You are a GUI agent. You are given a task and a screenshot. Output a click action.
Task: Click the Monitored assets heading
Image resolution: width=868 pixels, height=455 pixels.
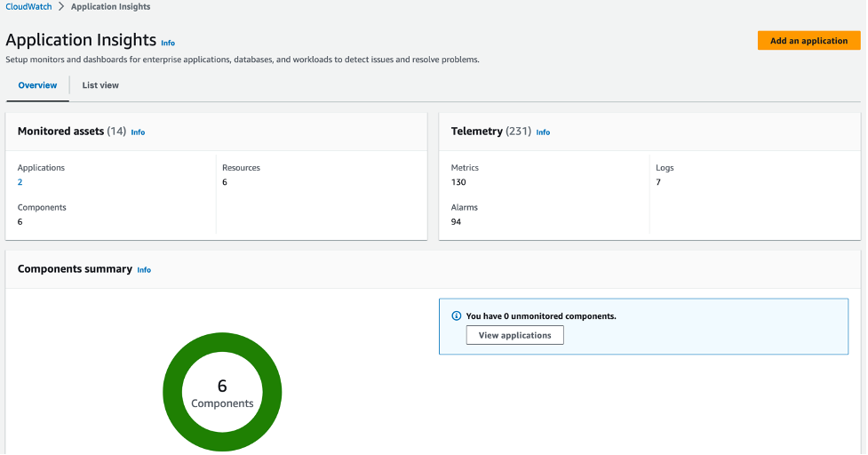pos(61,132)
